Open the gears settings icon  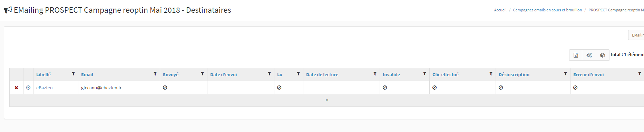click(589, 55)
